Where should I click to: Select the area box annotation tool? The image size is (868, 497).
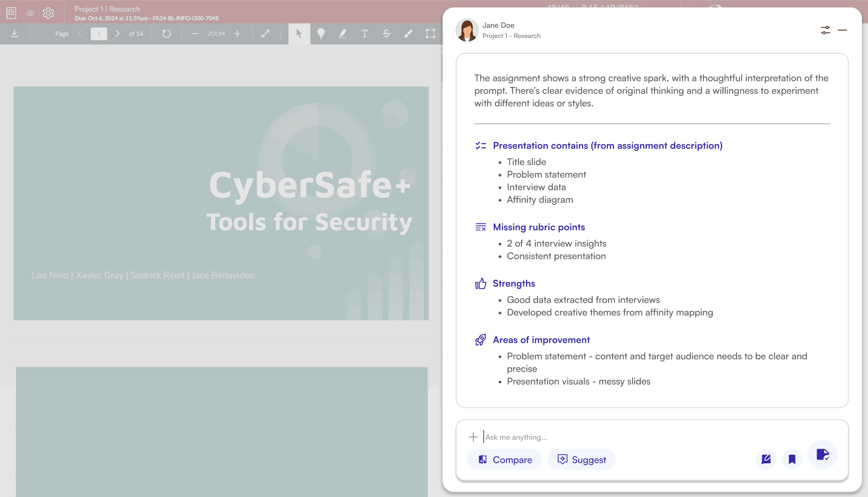430,34
